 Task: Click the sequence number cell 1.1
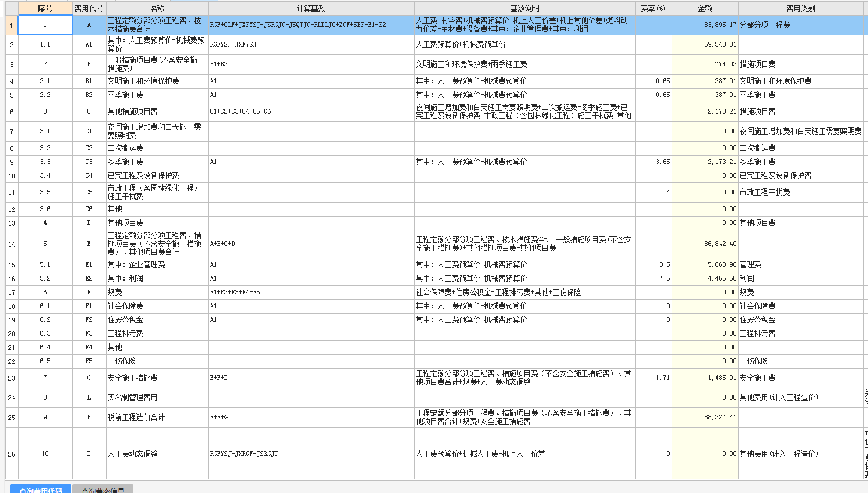pos(45,45)
